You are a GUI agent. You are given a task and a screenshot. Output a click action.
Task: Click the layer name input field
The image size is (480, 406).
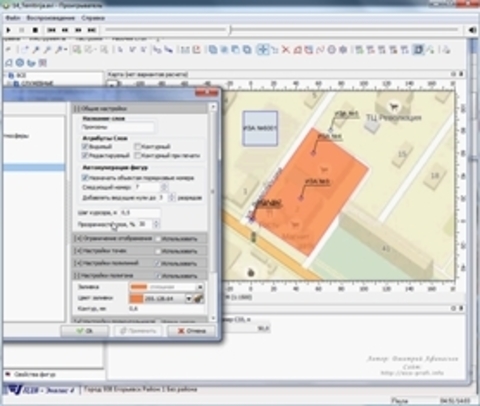coord(118,127)
